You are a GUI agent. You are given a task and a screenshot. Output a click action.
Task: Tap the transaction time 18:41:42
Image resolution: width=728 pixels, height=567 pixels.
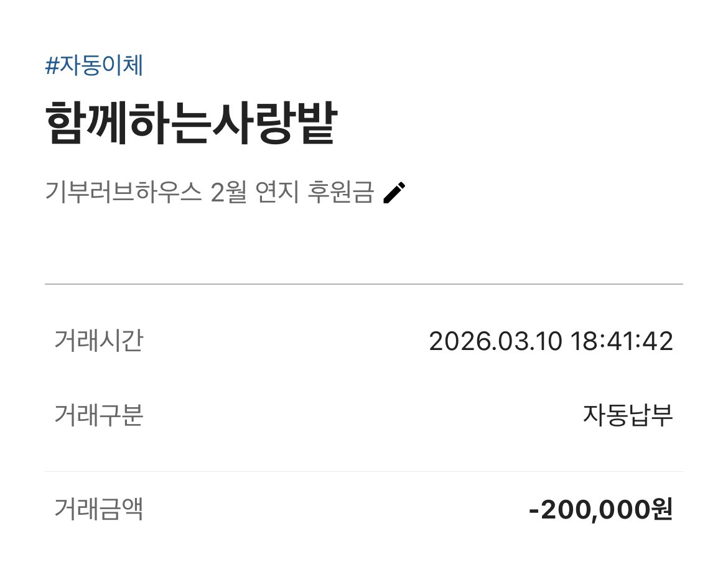pyautogui.click(x=622, y=341)
